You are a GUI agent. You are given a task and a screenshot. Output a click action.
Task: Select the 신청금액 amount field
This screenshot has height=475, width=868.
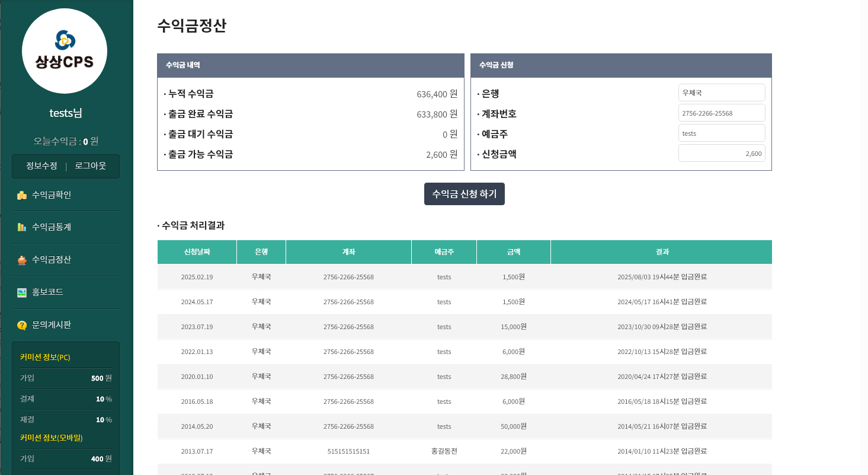coord(721,153)
